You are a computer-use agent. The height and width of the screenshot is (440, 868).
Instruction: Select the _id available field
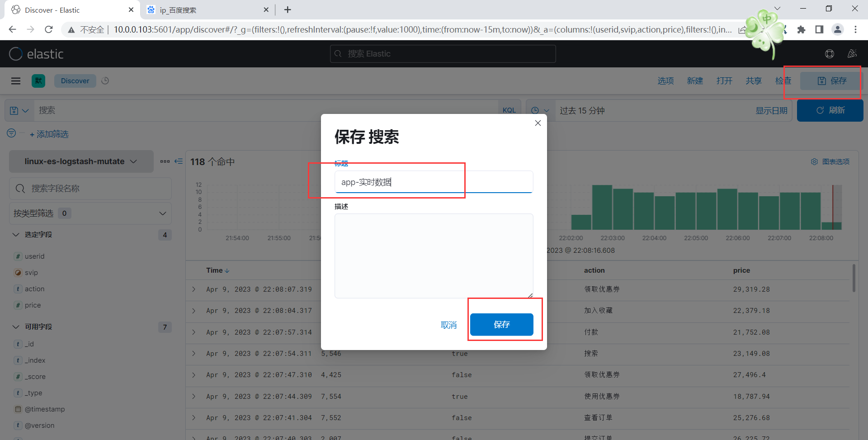point(29,344)
